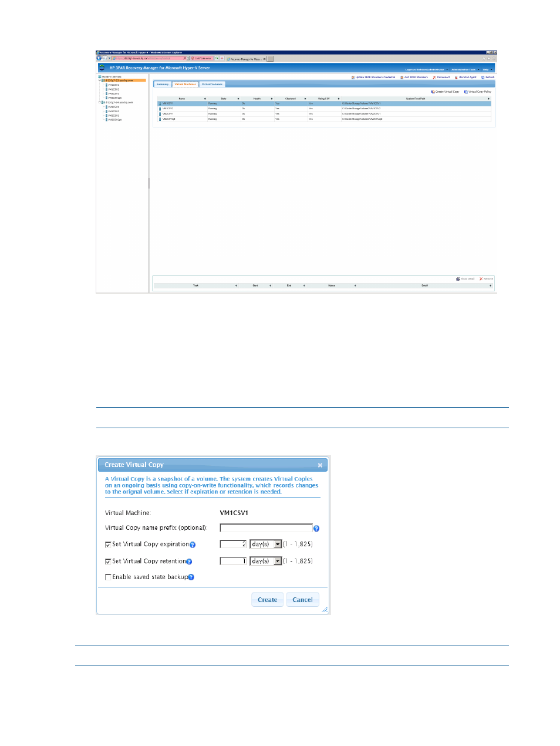This screenshot has width=560, height=746.
Task: Click the Add 3PAR StoreServ icon
Action: 402,77
